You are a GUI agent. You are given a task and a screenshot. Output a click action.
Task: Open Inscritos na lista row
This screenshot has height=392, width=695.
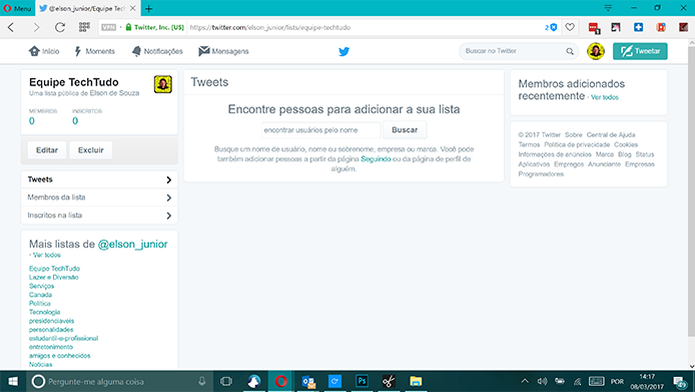coord(99,215)
